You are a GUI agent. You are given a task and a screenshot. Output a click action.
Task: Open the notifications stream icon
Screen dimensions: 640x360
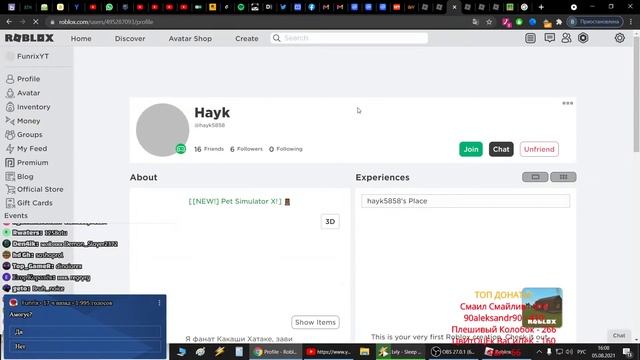pos(530,38)
